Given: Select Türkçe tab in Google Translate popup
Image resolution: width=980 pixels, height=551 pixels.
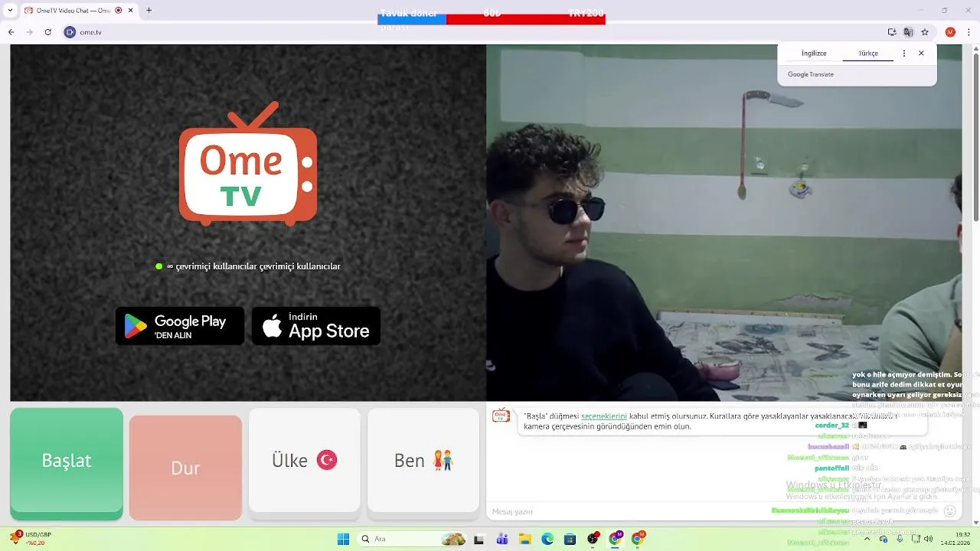Looking at the screenshot, I should point(868,54).
